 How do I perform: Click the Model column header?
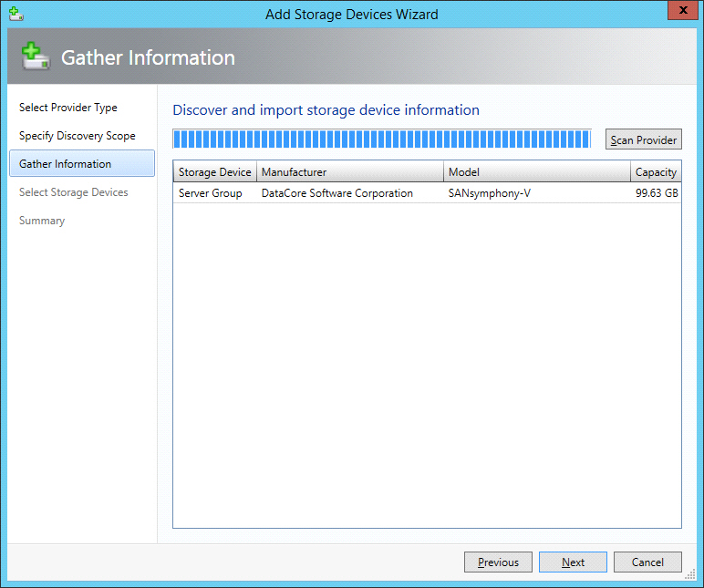pos(536,172)
